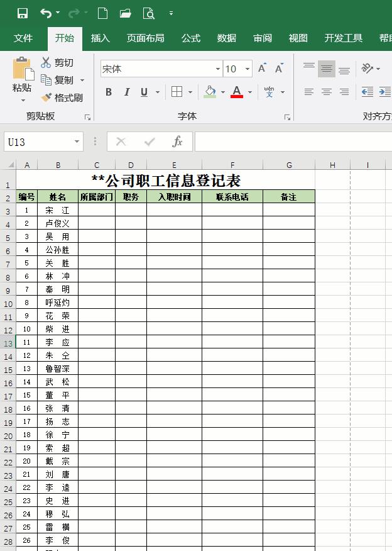Click the Name Box showing U13
Image resolution: width=392 pixels, height=551 pixels.
(x=38, y=142)
